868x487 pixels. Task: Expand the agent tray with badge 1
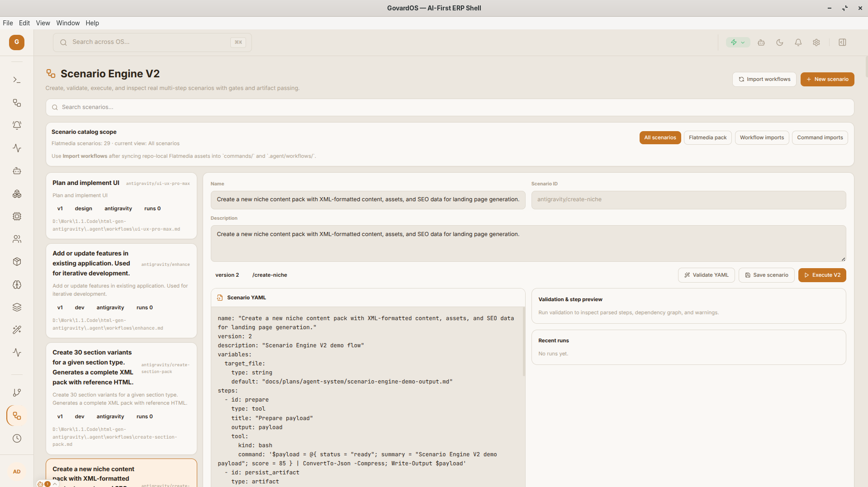click(47, 483)
